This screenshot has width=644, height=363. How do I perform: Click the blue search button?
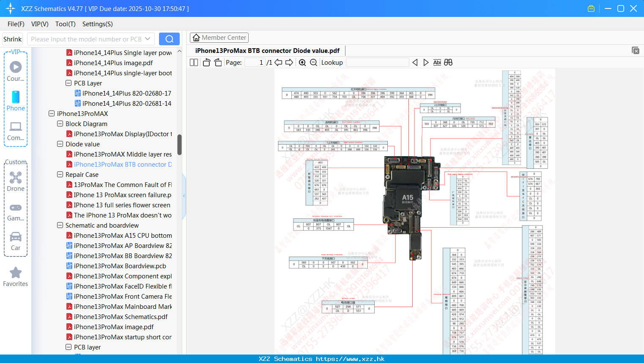coord(169,39)
